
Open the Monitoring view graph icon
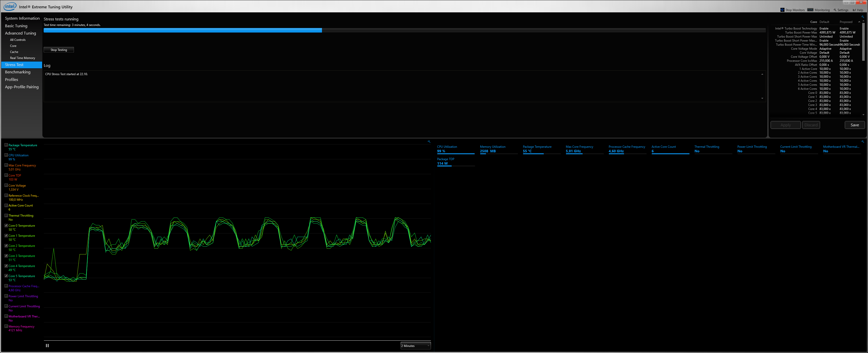click(x=810, y=10)
